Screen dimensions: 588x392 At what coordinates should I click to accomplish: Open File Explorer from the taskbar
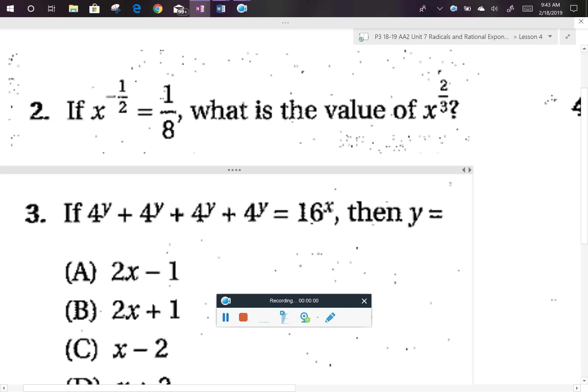tap(73, 9)
